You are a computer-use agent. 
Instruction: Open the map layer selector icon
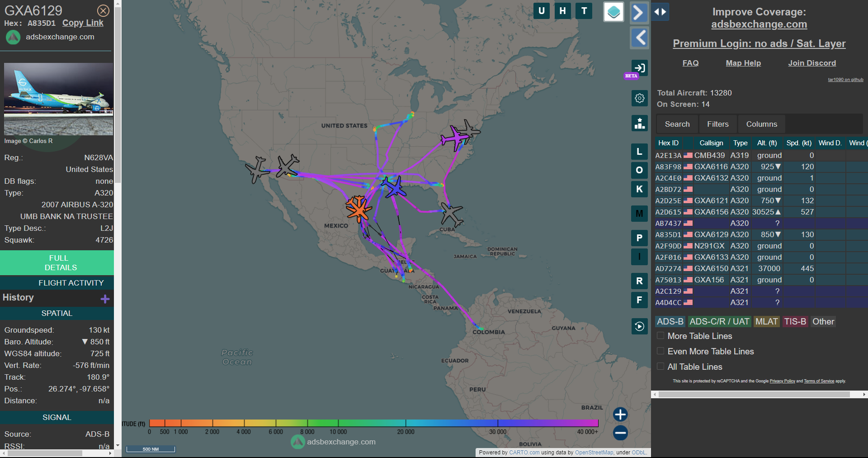pyautogui.click(x=613, y=12)
